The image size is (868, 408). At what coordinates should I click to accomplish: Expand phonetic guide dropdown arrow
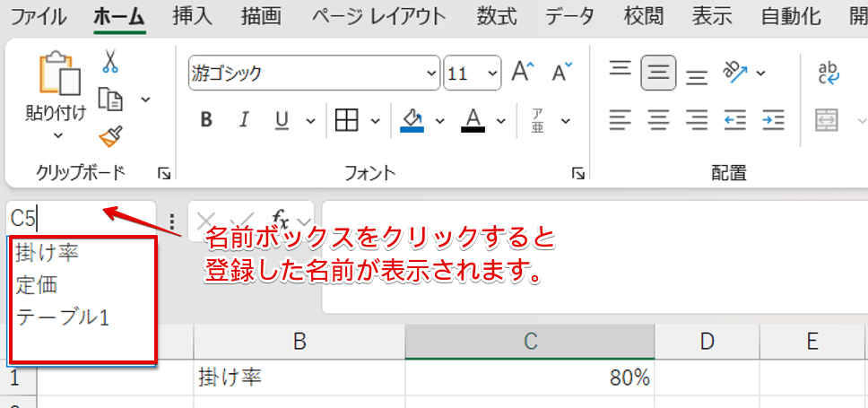tap(565, 121)
